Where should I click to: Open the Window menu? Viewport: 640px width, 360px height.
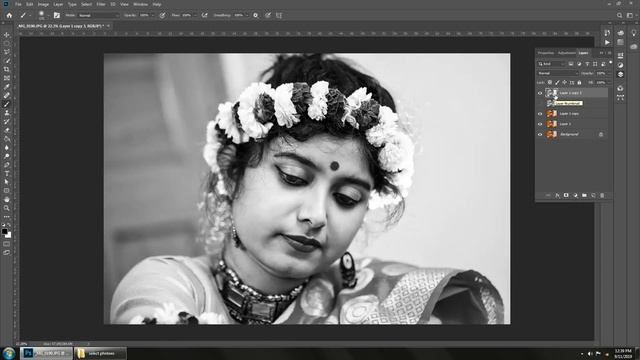pos(140,4)
